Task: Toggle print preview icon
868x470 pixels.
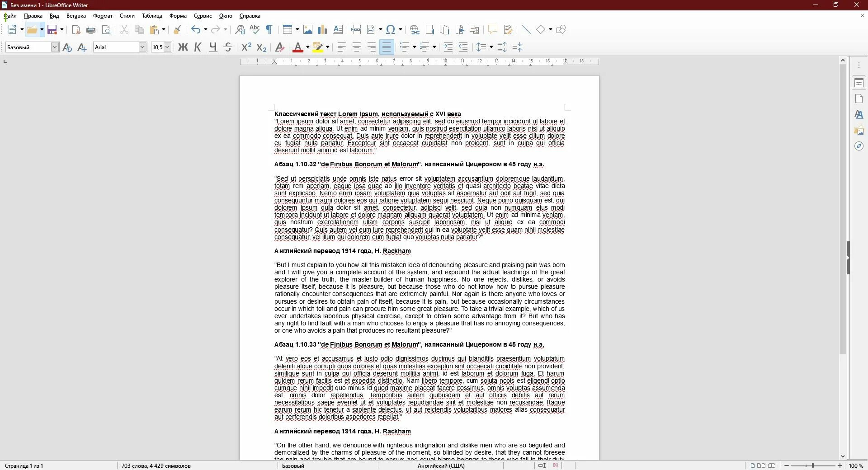Action: click(106, 30)
